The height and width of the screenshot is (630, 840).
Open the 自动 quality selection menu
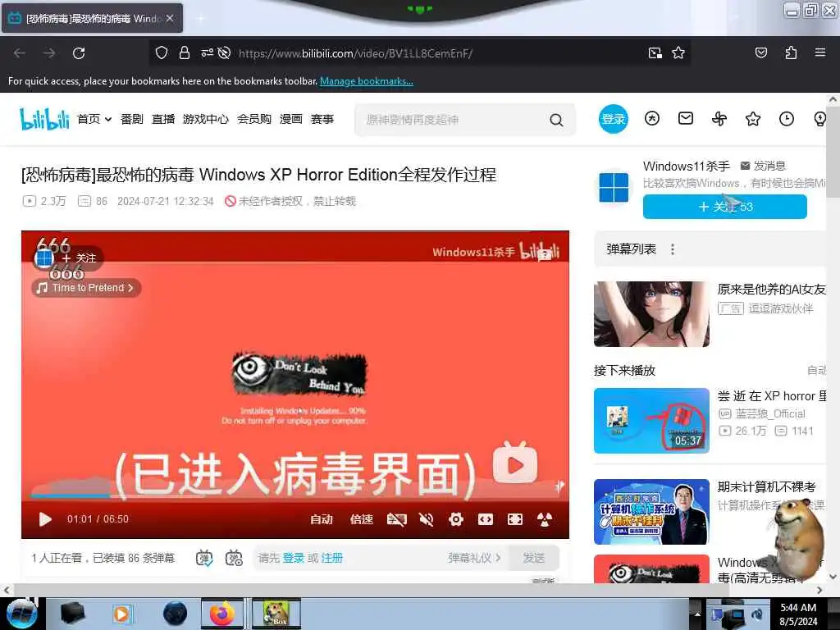(x=322, y=519)
